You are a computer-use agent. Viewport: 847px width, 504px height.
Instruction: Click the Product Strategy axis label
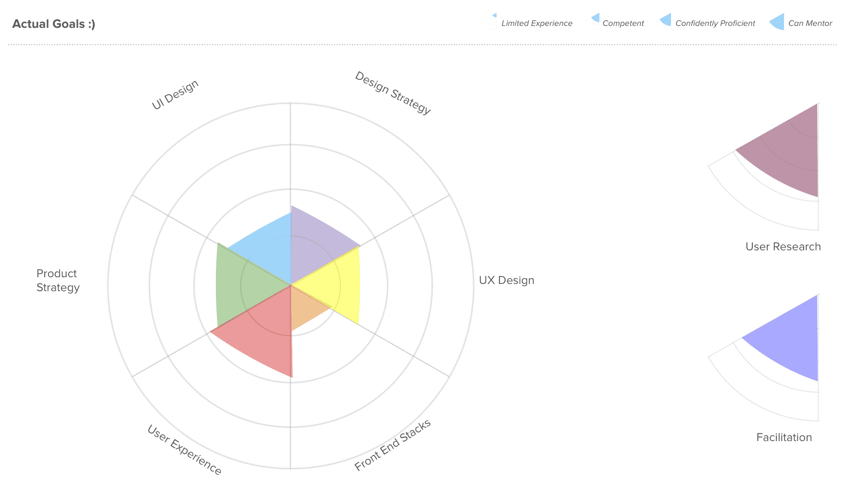58,281
